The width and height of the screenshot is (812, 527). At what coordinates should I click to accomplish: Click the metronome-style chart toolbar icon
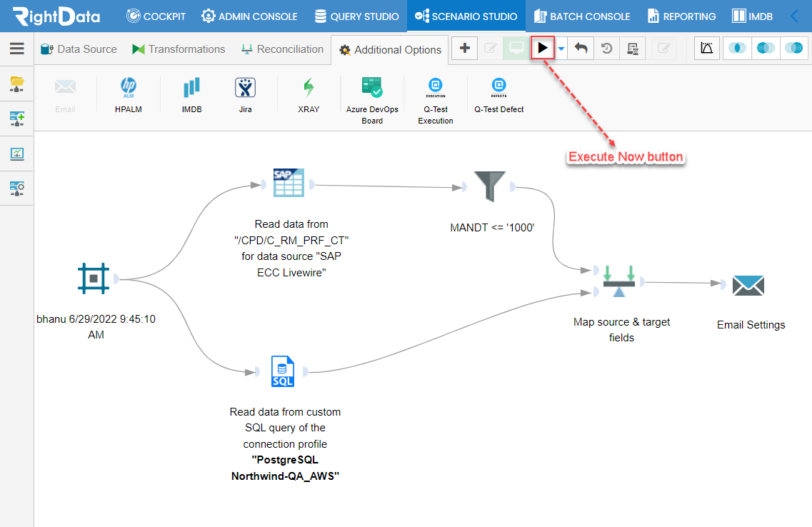(x=707, y=48)
